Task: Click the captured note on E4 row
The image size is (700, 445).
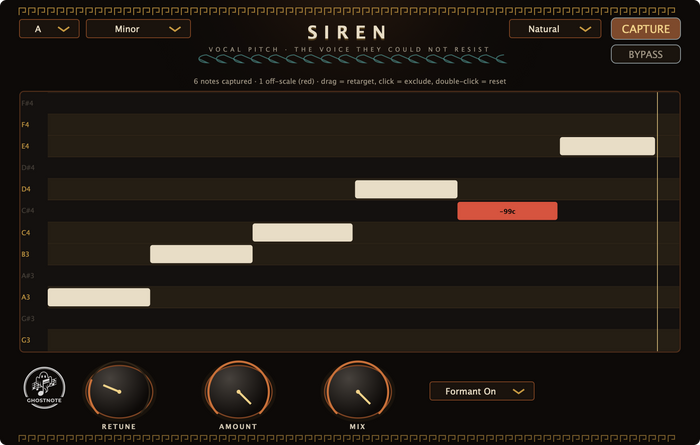Action: click(x=607, y=146)
